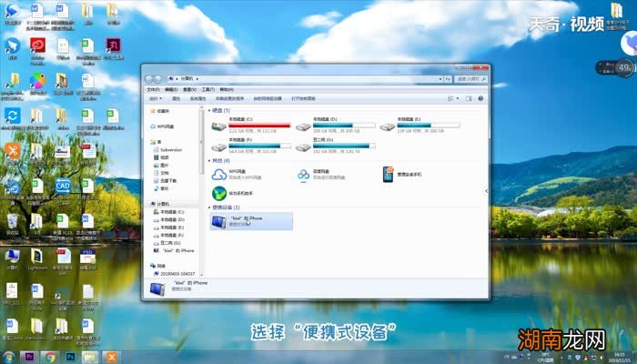
Task: Change view using the views icon
Action: click(x=450, y=98)
